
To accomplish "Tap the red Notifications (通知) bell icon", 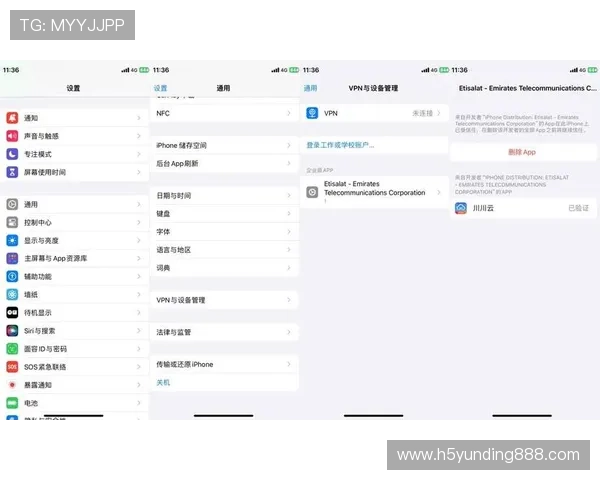I will pyautogui.click(x=12, y=118).
